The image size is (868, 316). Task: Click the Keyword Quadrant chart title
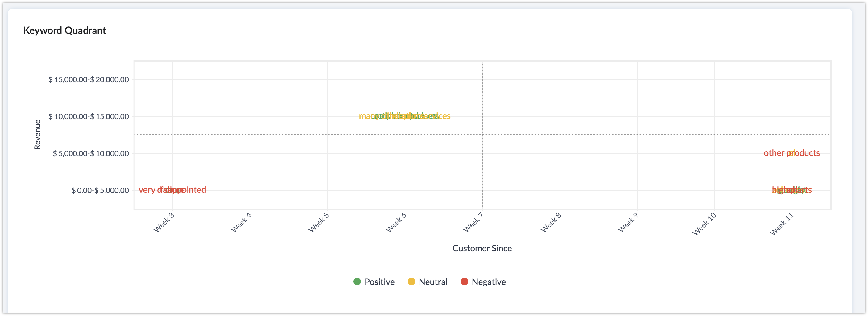pyautogui.click(x=64, y=30)
